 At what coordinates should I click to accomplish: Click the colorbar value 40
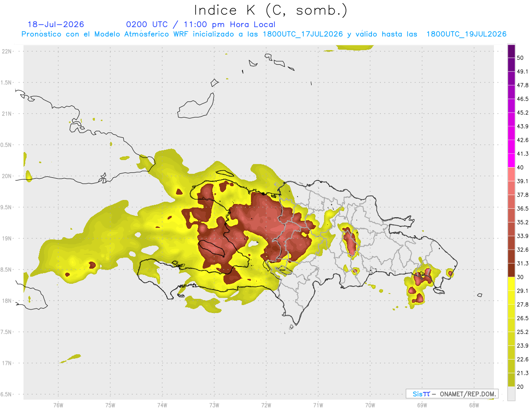(520, 168)
